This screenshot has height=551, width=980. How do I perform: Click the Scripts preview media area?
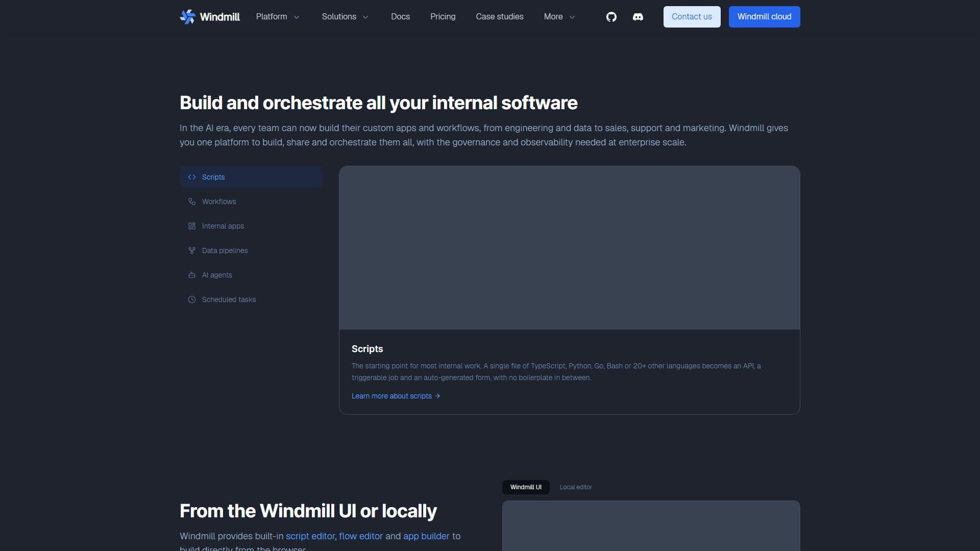[x=570, y=248]
